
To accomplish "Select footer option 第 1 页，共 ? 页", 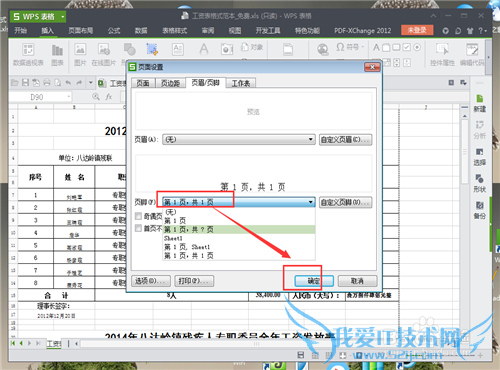I will (238, 229).
